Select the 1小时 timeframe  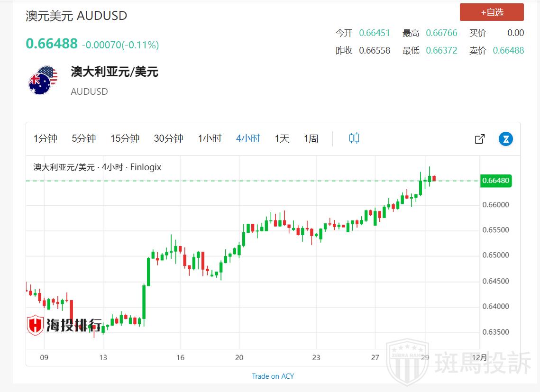(x=210, y=138)
